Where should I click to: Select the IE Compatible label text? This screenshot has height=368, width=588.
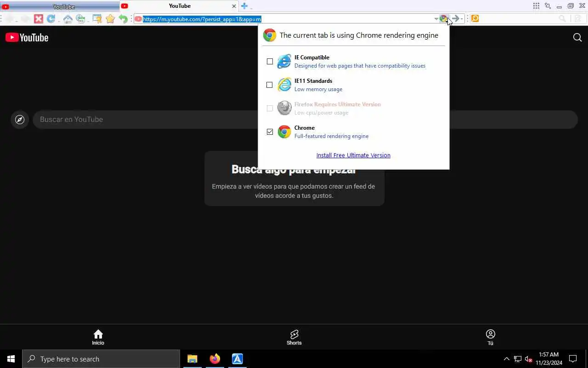[312, 57]
